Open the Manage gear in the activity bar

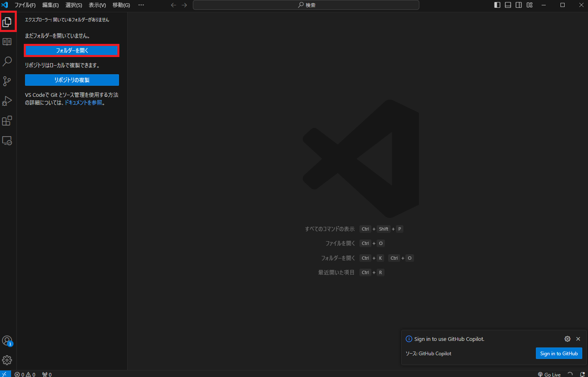click(x=7, y=360)
